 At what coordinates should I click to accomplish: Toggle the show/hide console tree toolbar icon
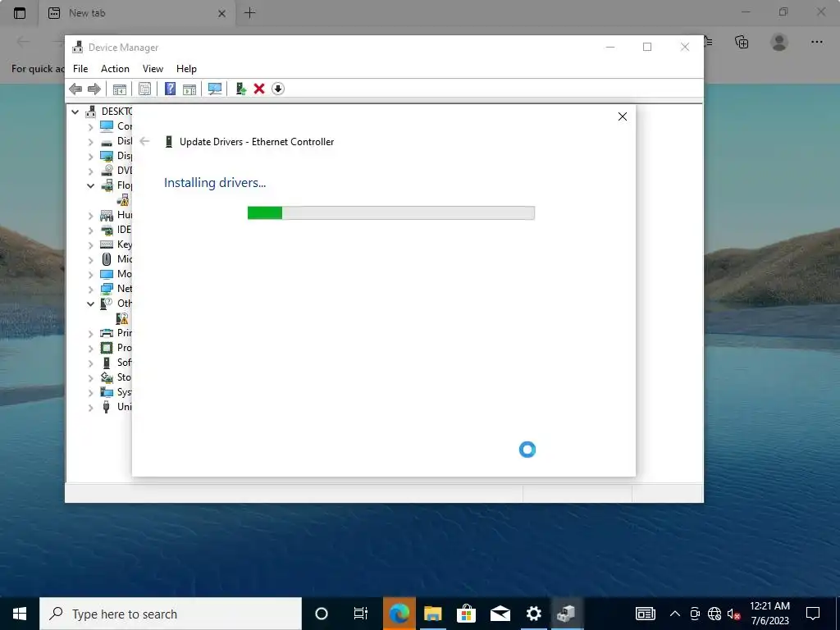click(x=120, y=89)
